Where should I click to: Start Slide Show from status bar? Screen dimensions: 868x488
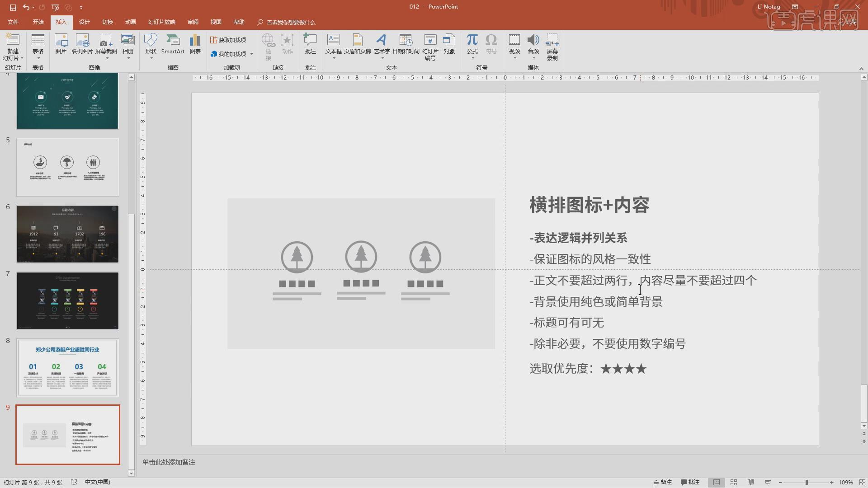(768, 482)
